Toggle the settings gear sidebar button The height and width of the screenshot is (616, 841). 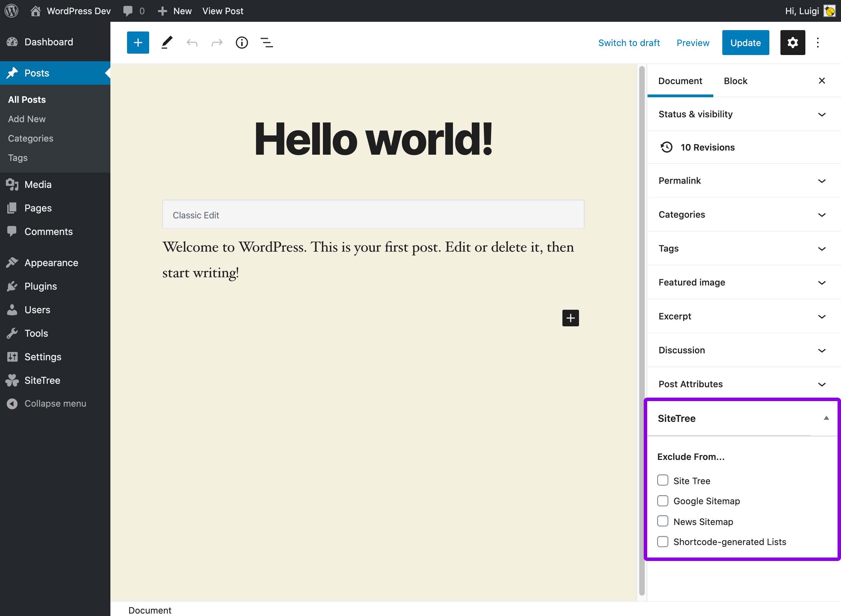pyautogui.click(x=793, y=43)
